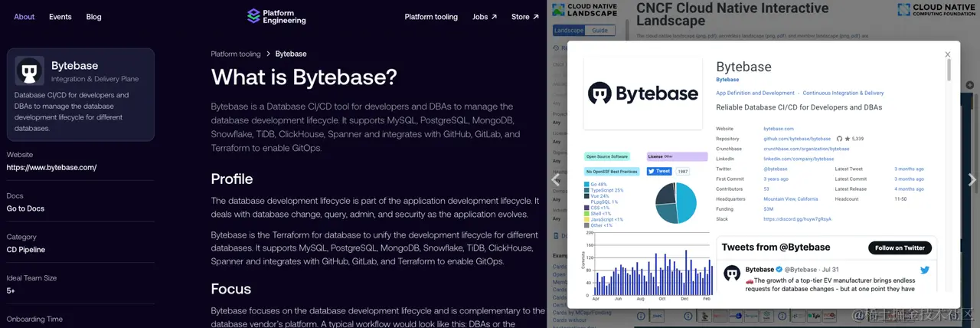Click the Twitter bird icon in the tweet
Screen dimensions: 980x328
(924, 270)
